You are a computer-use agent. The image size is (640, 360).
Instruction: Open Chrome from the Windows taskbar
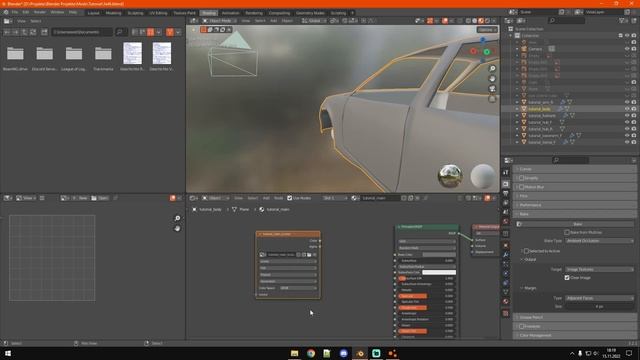click(311, 353)
